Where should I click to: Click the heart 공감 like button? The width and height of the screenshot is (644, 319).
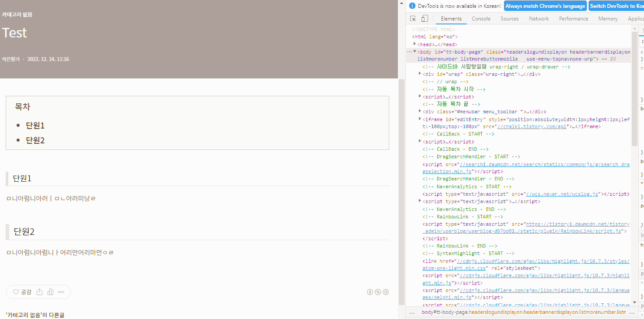[22, 292]
